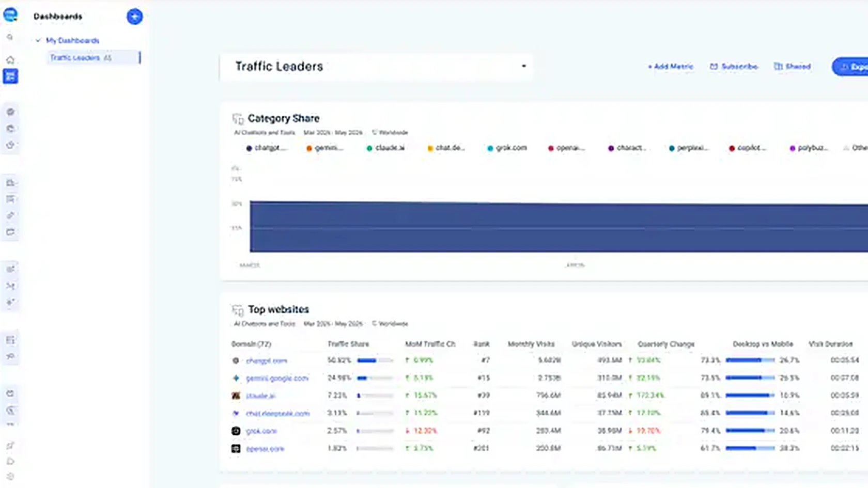Image resolution: width=868 pixels, height=488 pixels.
Task: Click the claude.ai favicon in the table
Action: click(236, 396)
